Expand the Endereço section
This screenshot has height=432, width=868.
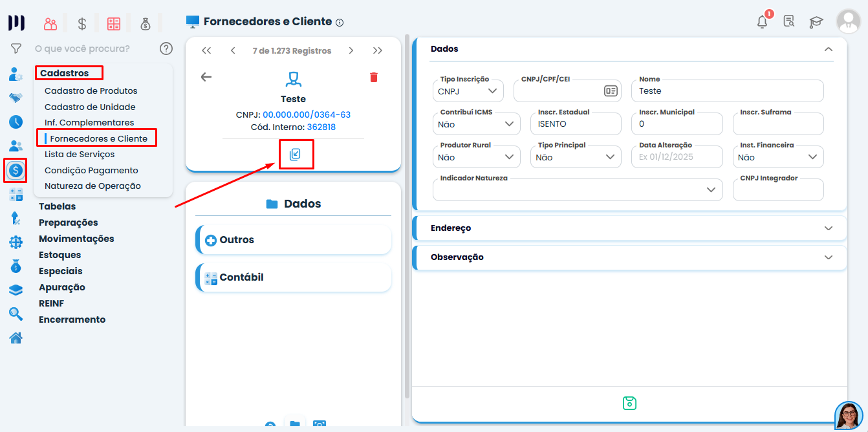pos(629,228)
